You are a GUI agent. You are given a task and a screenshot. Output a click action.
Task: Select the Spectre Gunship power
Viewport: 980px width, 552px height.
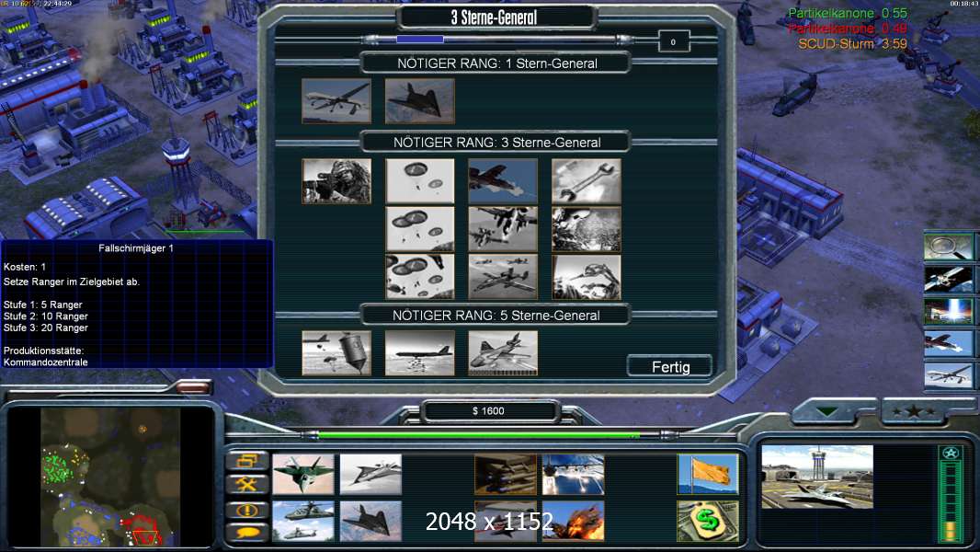[x=503, y=353]
